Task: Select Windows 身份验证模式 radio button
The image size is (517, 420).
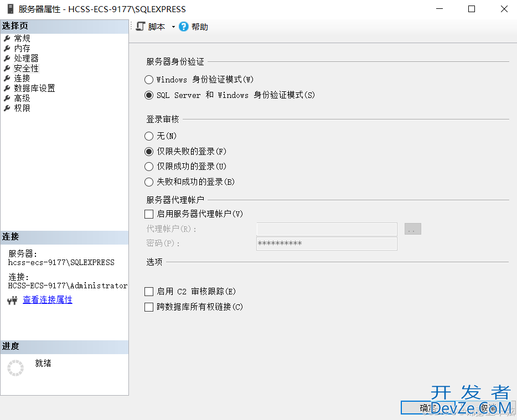Action: click(149, 80)
